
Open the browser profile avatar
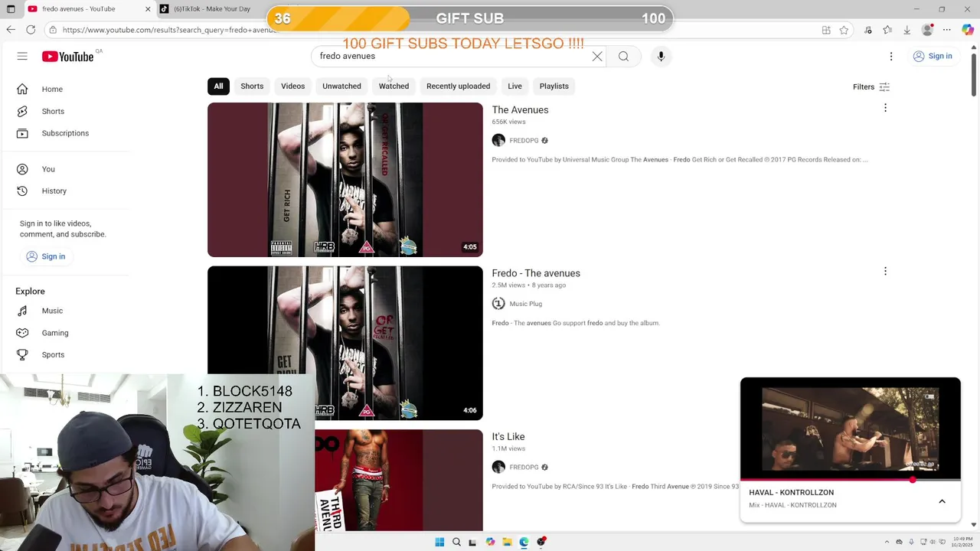point(927,30)
